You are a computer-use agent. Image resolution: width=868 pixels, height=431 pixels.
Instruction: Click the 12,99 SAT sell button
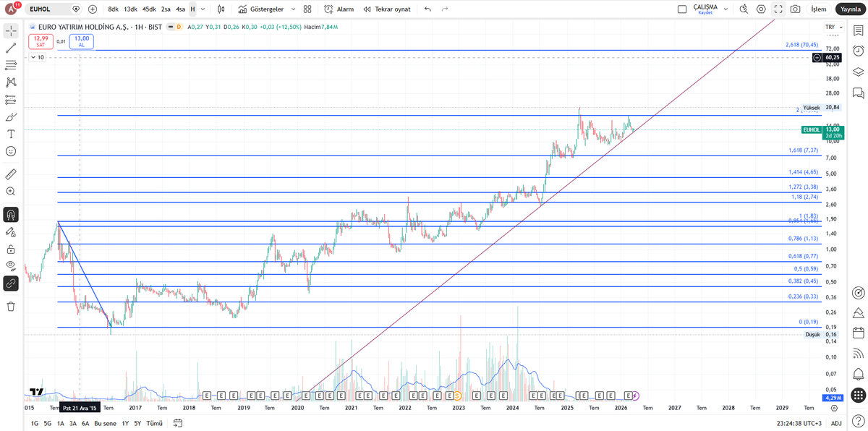pos(41,41)
